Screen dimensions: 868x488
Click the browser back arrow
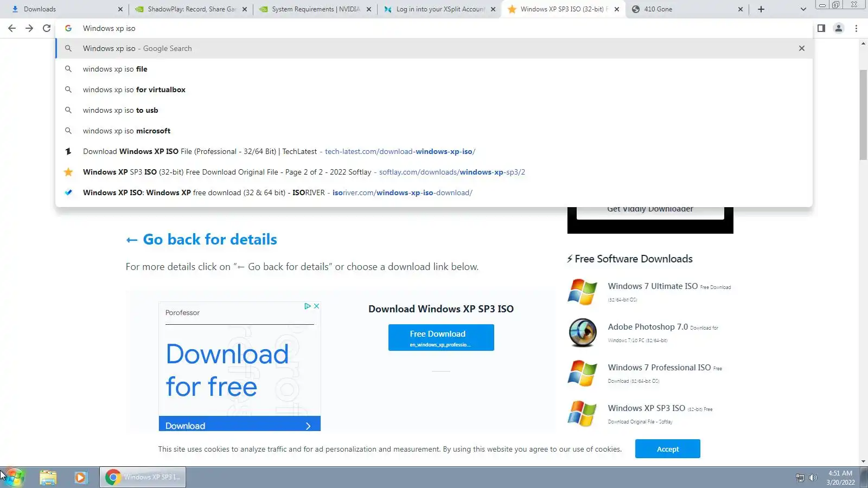(12, 28)
